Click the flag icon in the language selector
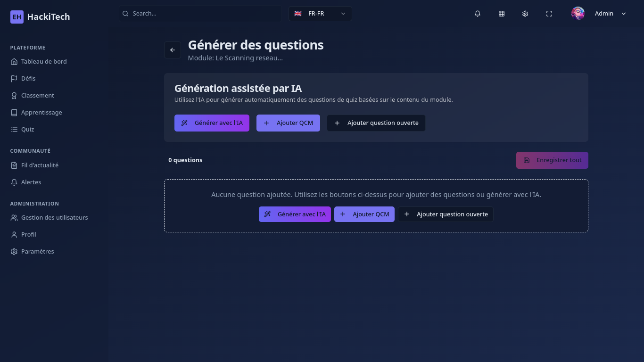 point(298,14)
